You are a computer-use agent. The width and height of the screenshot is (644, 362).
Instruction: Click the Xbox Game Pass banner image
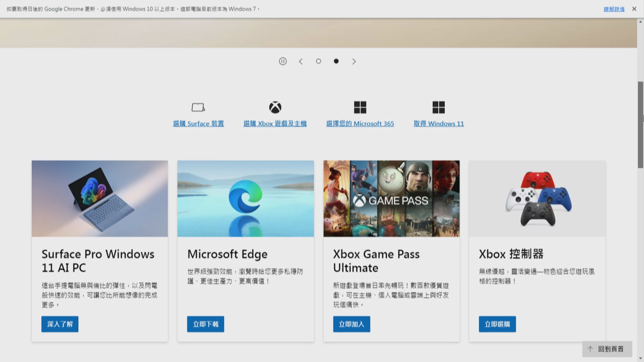pyautogui.click(x=391, y=198)
